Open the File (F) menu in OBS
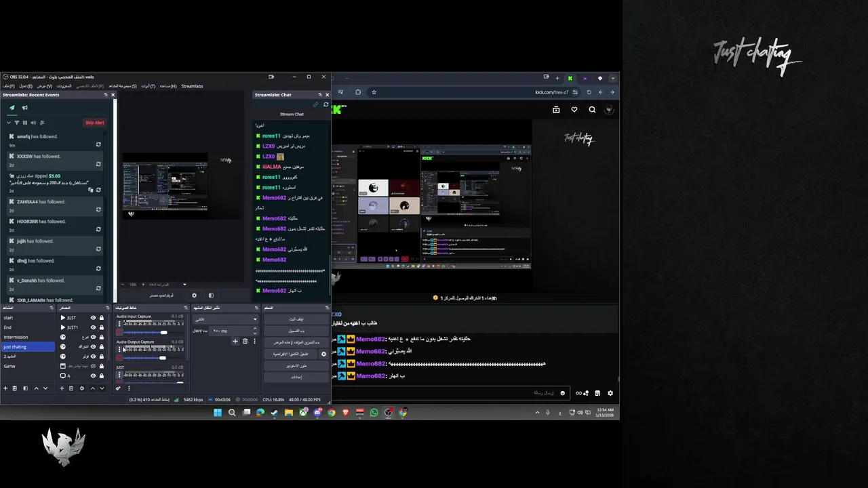 (9, 86)
